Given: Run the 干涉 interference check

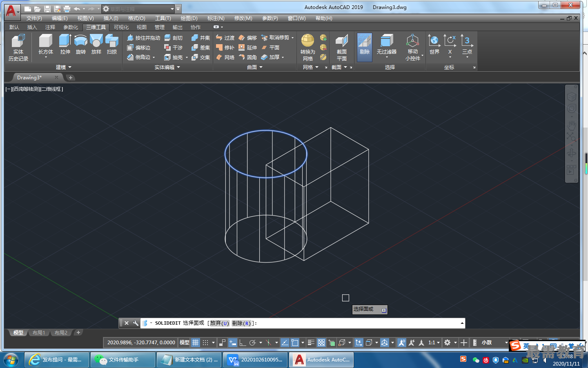Looking at the screenshot, I should (x=173, y=47).
